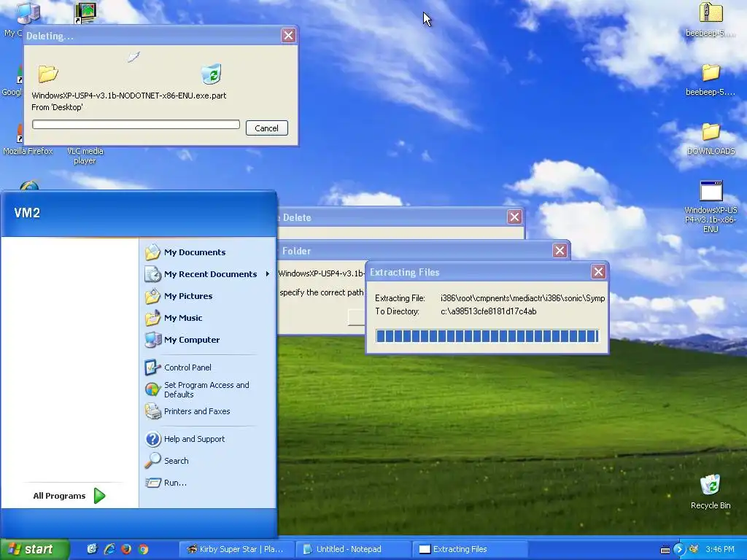Open the Run... dialog entry

[166, 483]
